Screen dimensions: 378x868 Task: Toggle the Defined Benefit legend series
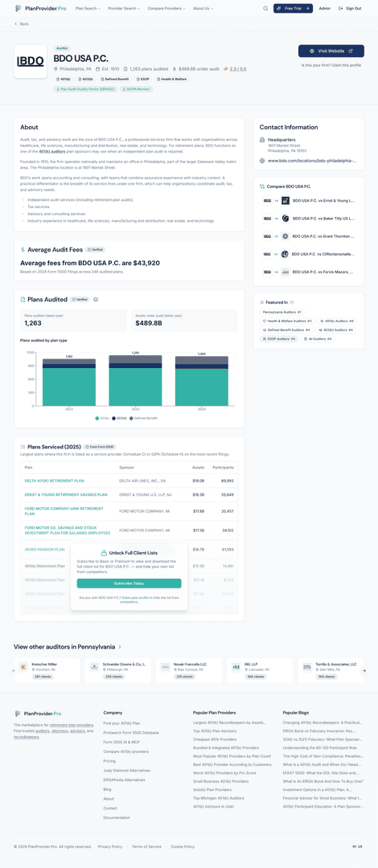[143, 418]
